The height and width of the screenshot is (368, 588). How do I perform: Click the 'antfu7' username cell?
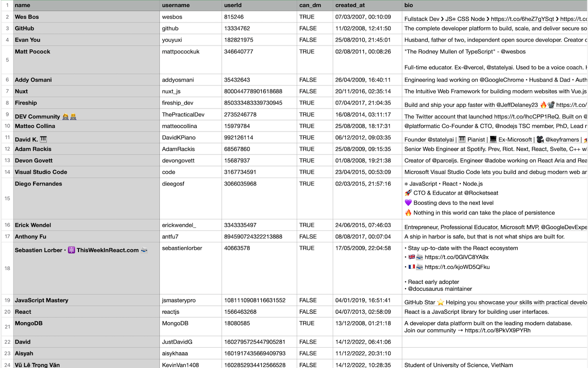click(x=191, y=237)
